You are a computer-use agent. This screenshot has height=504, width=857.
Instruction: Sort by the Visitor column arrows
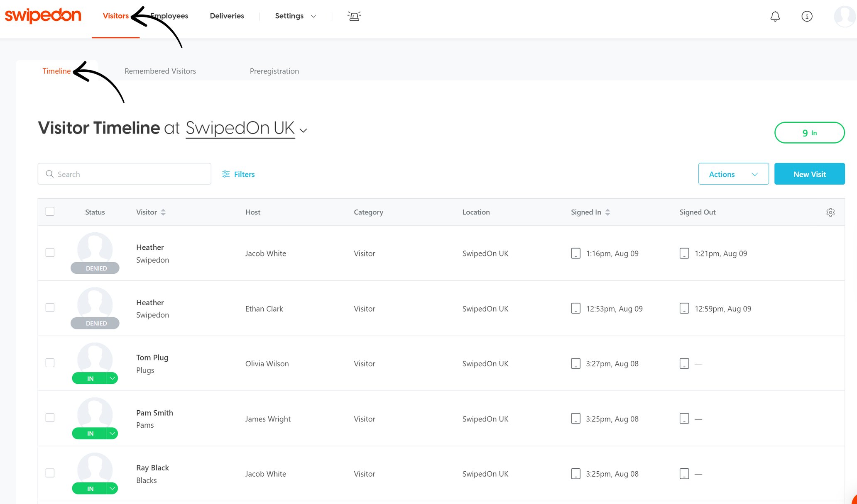pos(163,212)
